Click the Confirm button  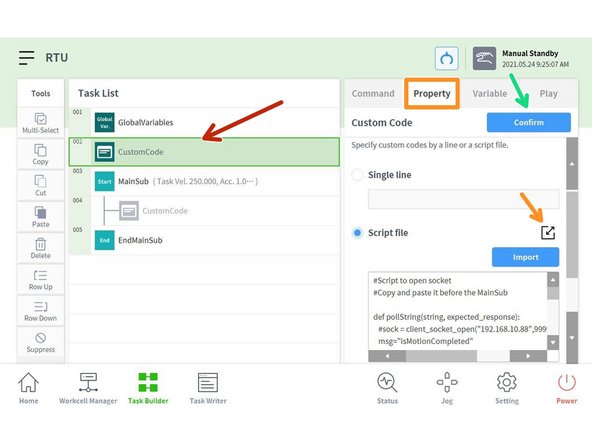[x=529, y=122]
